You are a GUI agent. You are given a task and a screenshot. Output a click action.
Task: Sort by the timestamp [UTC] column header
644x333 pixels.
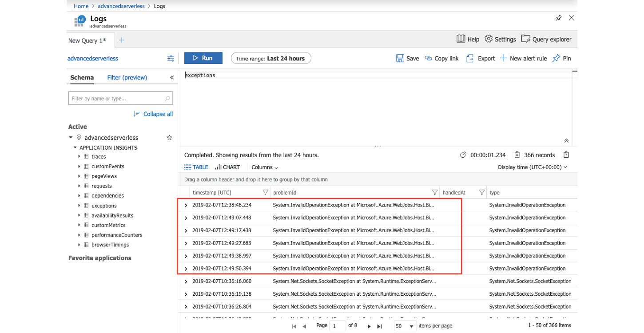pyautogui.click(x=212, y=193)
